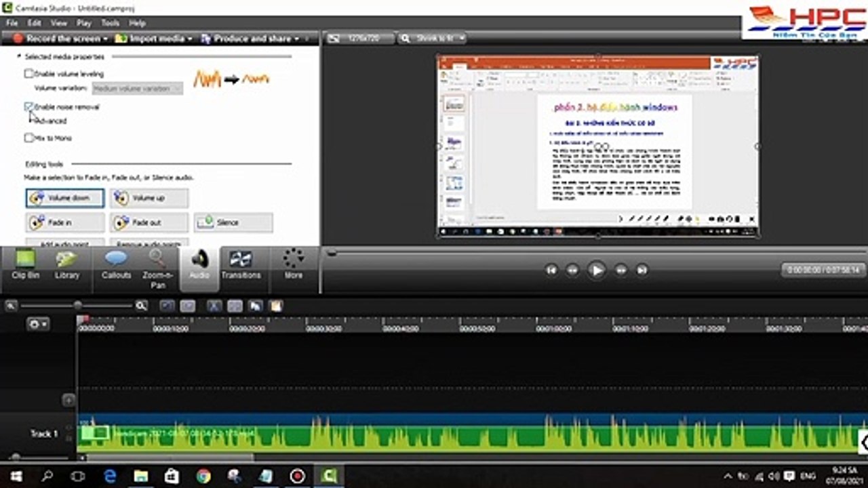Click the Split clip icon
Screen dimensions: 868x488
pos(235,306)
